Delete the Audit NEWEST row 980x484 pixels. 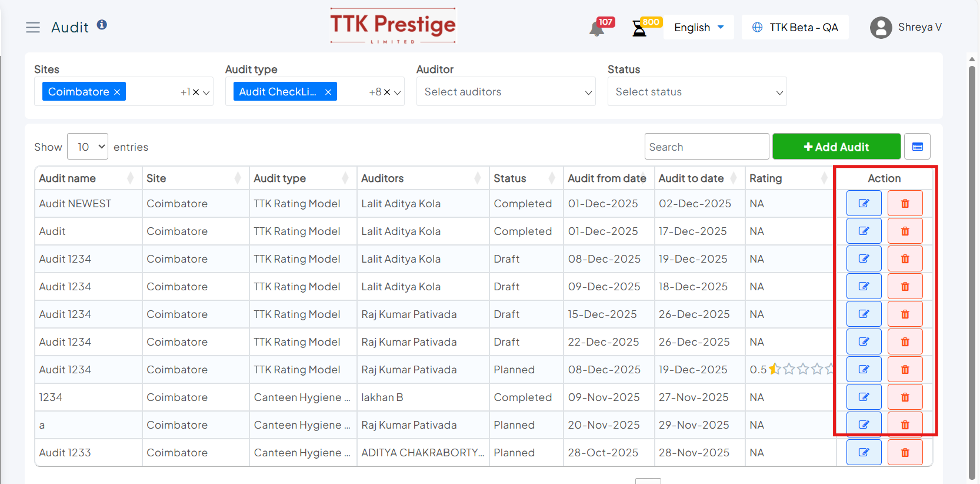[x=905, y=204]
